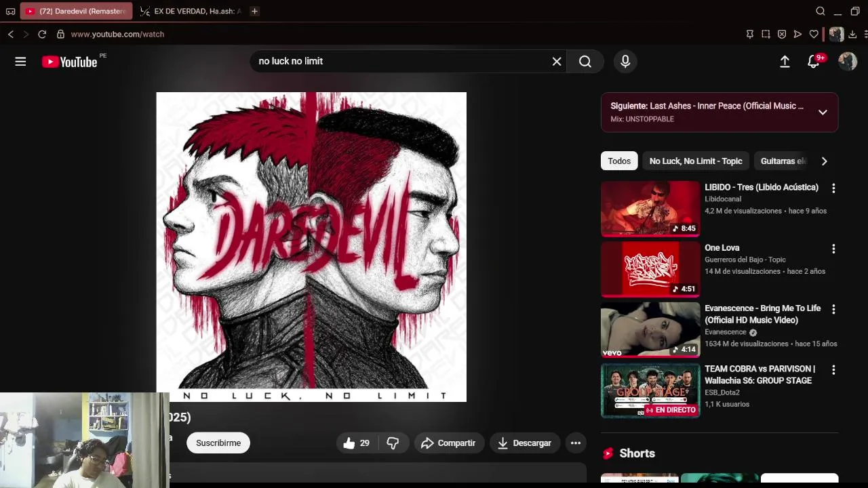The width and height of the screenshot is (868, 488).
Task: Open the browser workspaces icon
Action: (x=10, y=11)
